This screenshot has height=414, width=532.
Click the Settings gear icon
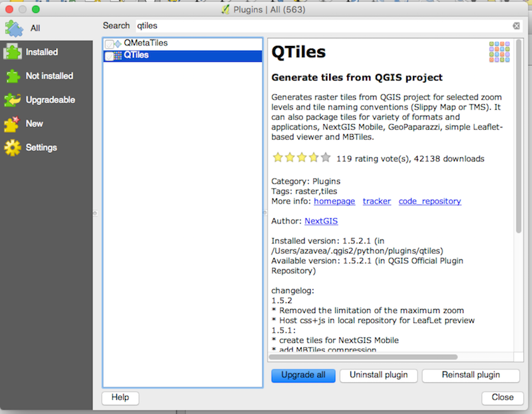(13, 148)
